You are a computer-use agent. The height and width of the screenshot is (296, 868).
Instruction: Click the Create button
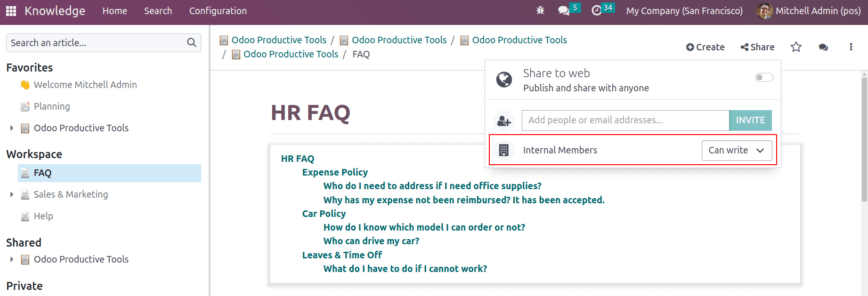click(x=705, y=47)
